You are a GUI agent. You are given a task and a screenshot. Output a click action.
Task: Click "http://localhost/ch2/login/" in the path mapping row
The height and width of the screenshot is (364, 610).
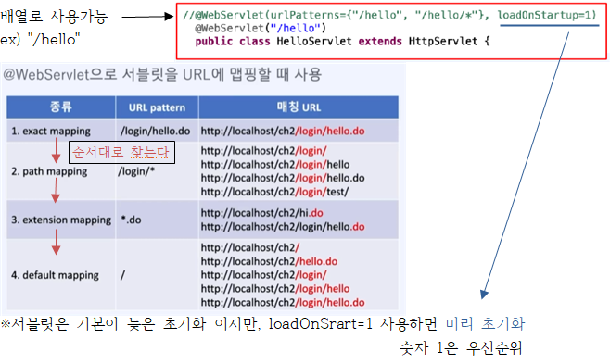264,151
